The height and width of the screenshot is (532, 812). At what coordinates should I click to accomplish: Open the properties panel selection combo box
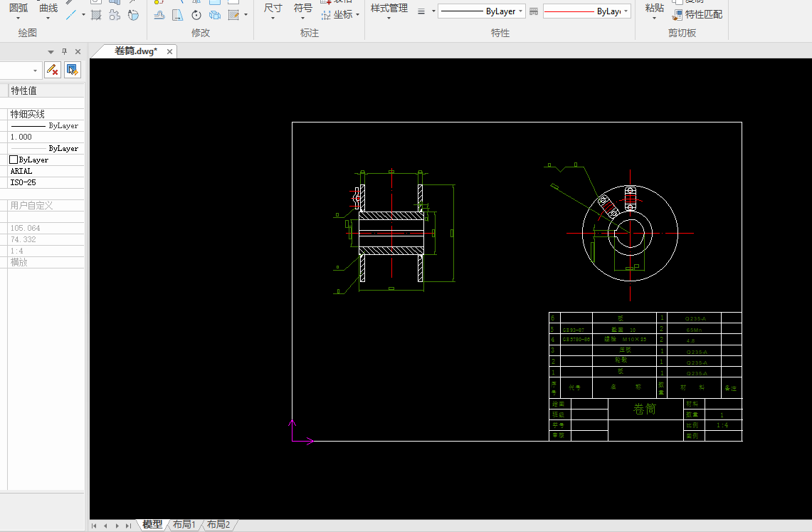tap(20, 71)
